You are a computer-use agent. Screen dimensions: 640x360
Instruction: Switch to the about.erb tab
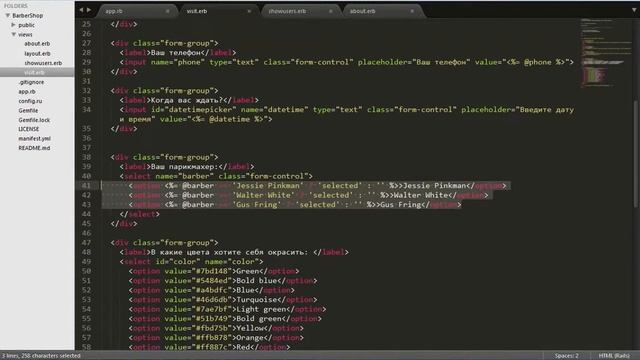[x=362, y=11]
